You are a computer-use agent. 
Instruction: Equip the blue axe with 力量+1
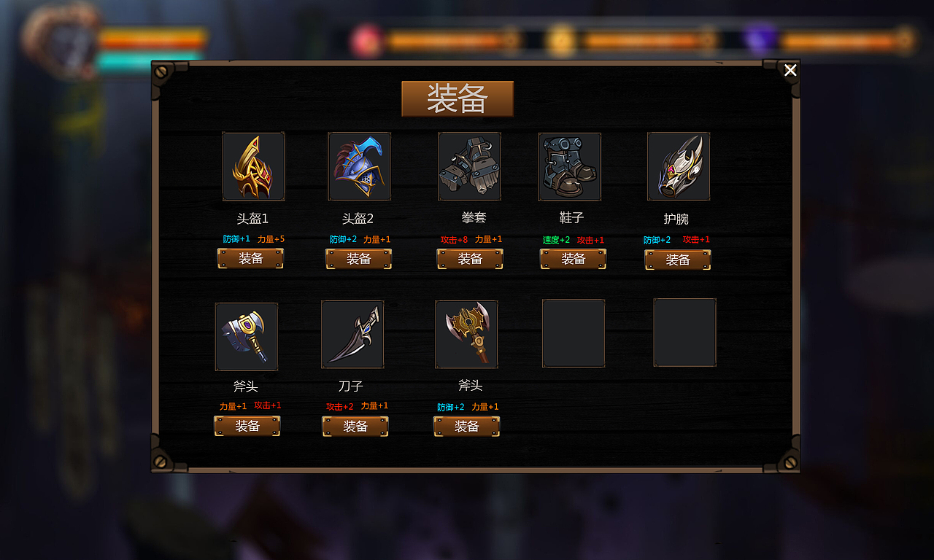tap(247, 426)
